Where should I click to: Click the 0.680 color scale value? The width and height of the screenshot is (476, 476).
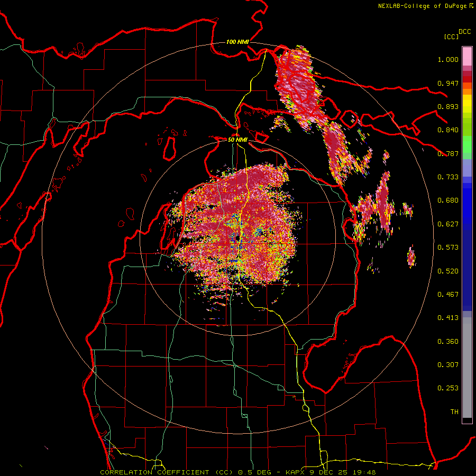click(448, 200)
